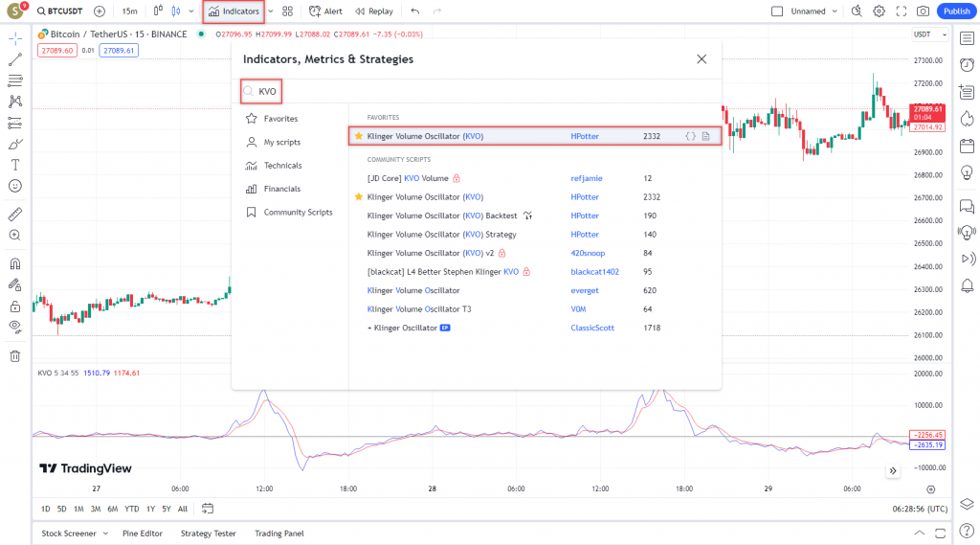This screenshot has height=545, width=980.
Task: Select the zoom in tool
Action: [x=15, y=236]
